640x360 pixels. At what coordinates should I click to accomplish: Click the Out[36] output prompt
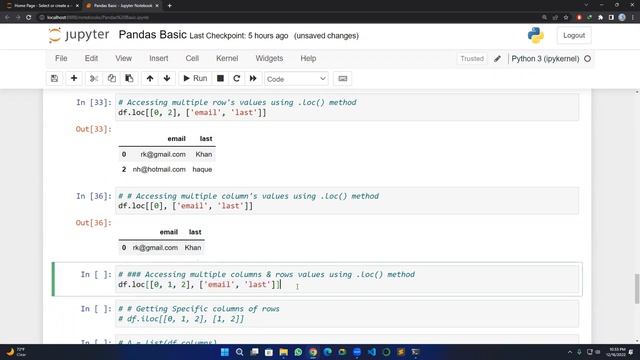(x=93, y=222)
